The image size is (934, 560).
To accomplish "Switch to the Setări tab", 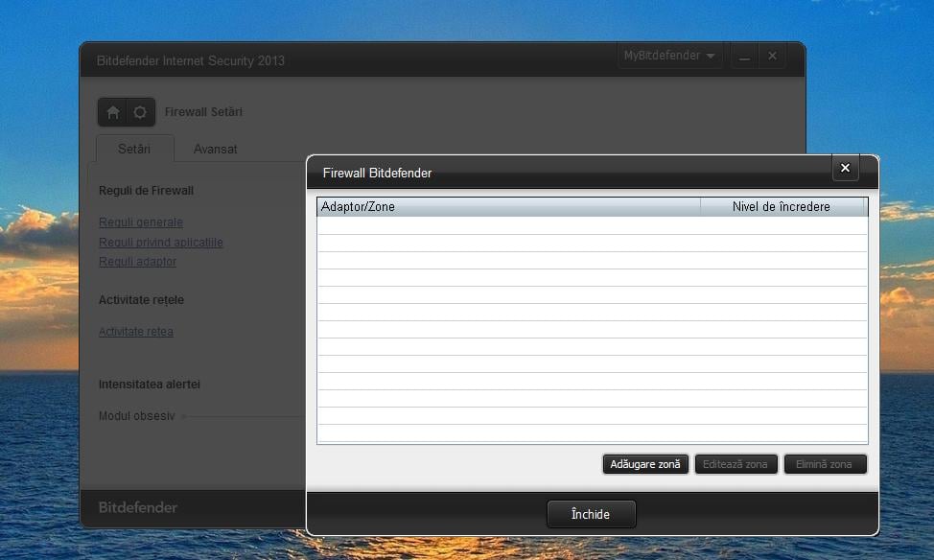I will [134, 149].
